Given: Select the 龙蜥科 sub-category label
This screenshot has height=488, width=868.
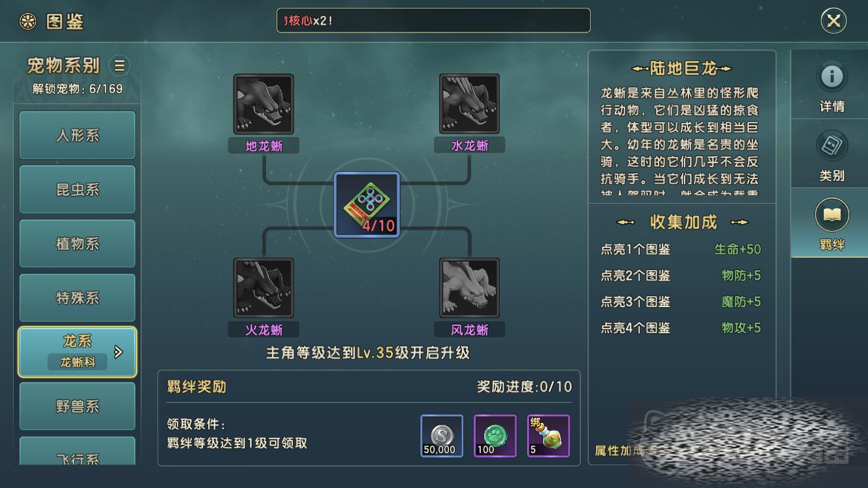Looking at the screenshot, I should point(77,362).
